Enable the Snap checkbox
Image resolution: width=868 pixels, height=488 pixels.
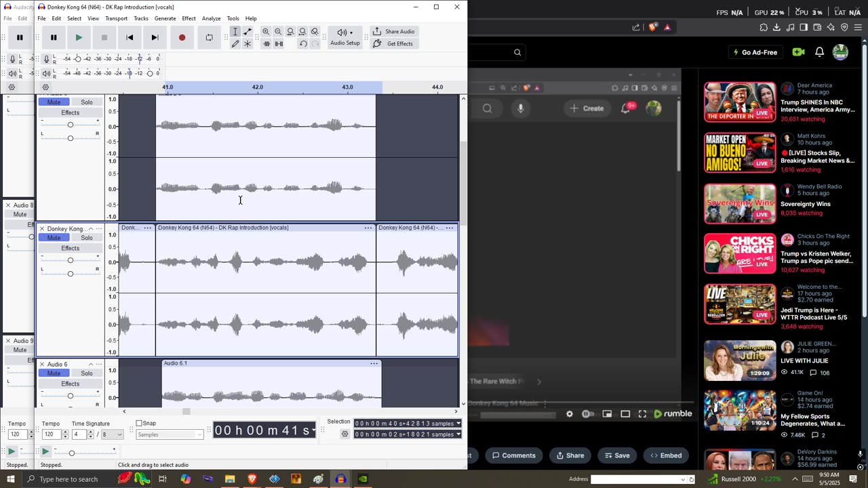tap(139, 424)
